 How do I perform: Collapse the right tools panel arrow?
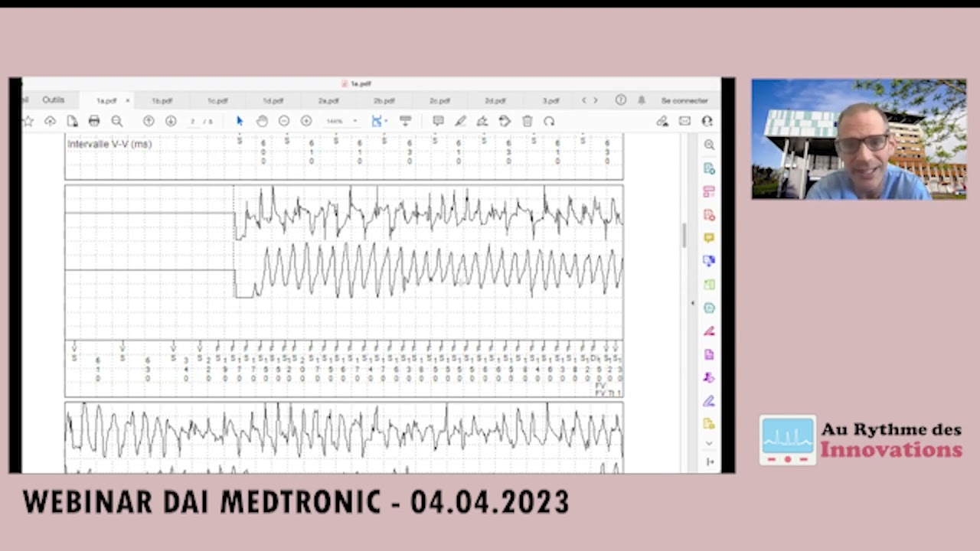point(709,461)
